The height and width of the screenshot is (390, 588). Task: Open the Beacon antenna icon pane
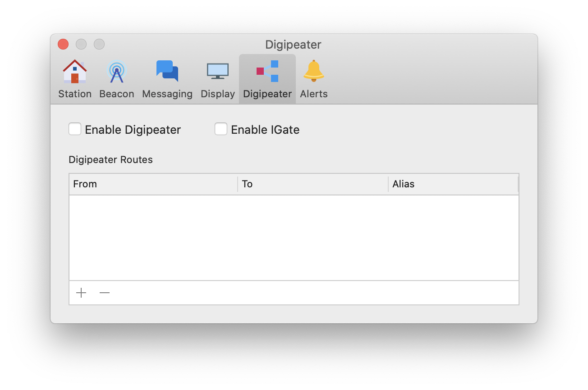(117, 72)
